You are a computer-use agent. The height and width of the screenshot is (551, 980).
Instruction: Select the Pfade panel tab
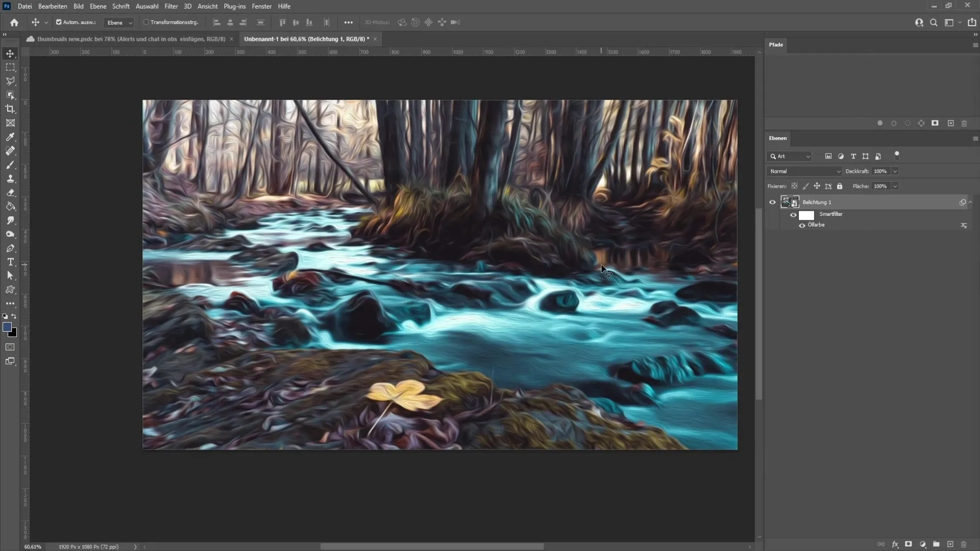coord(776,45)
